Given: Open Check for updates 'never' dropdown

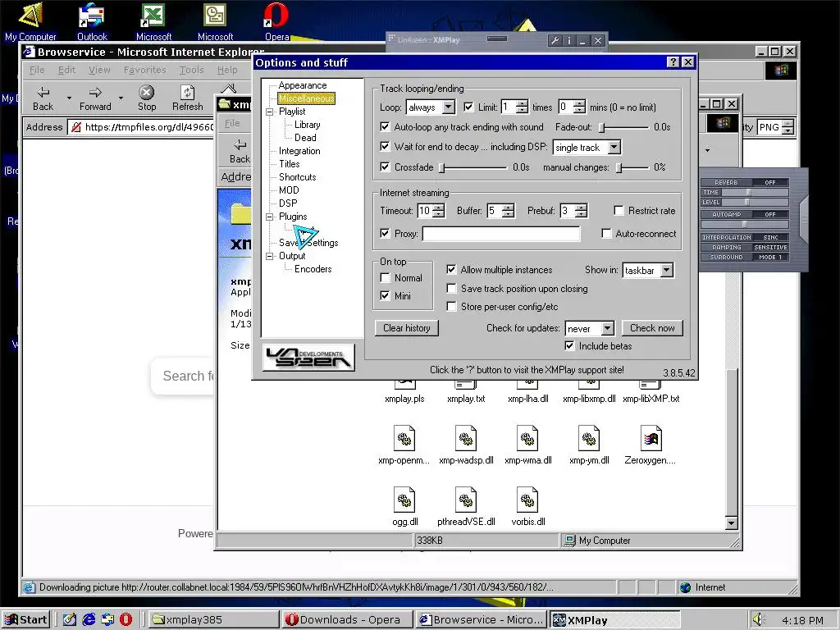Looking at the screenshot, I should click(608, 328).
